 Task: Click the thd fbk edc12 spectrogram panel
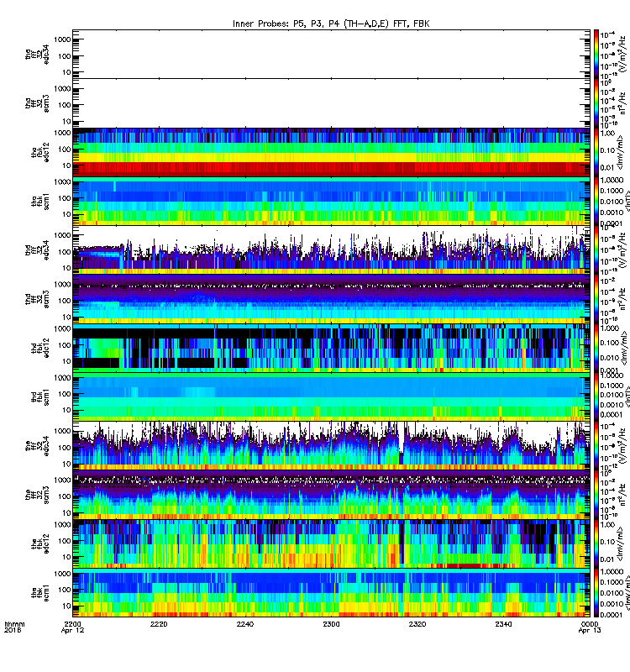pyautogui.click(x=331, y=348)
